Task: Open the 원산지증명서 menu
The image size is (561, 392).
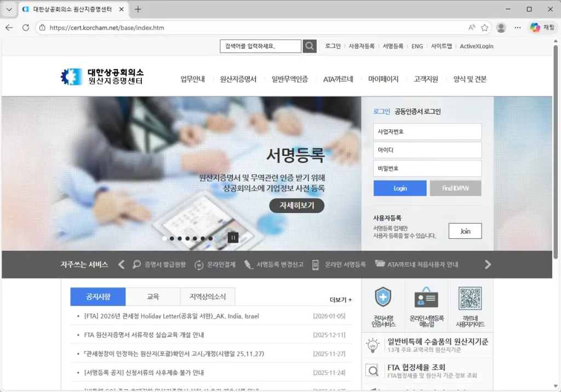Action: point(238,79)
